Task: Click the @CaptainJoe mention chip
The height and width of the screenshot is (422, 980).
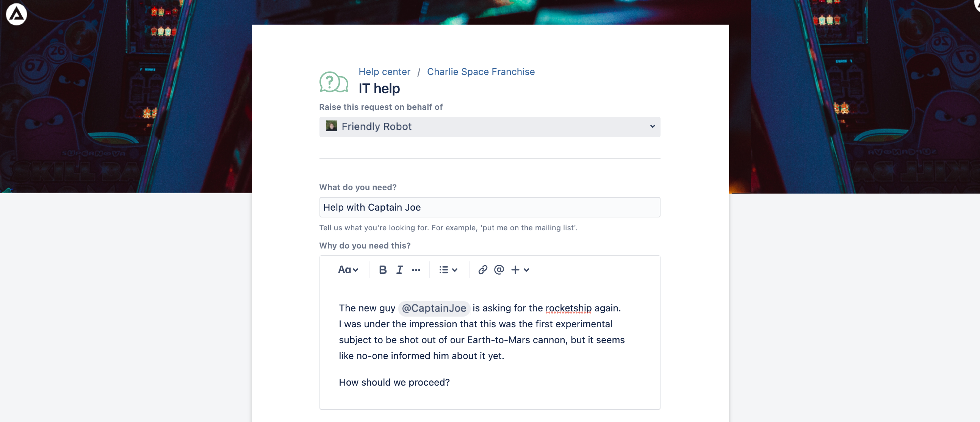Action: tap(434, 308)
